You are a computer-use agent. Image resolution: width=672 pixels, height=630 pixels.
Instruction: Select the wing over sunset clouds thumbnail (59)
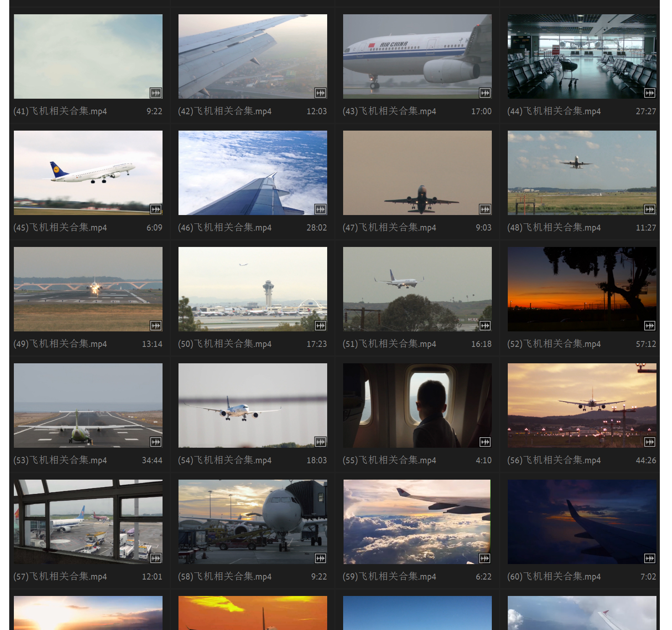click(417, 522)
